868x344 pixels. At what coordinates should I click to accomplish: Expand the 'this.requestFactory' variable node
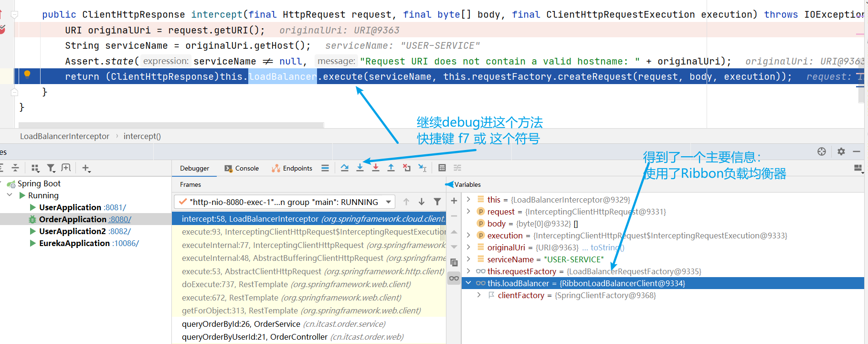pyautogui.click(x=468, y=271)
